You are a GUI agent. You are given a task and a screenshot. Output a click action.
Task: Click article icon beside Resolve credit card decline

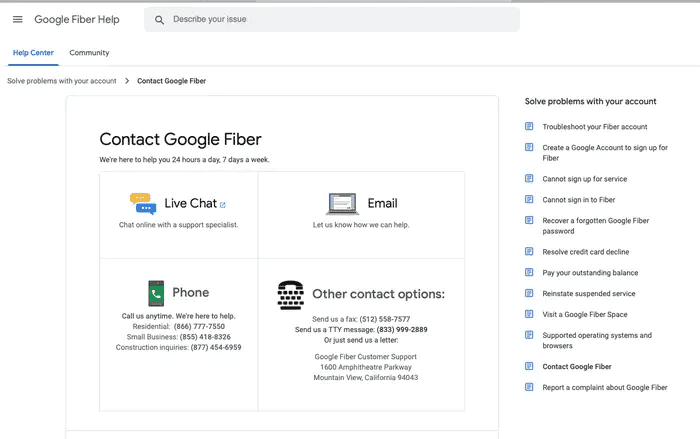[x=529, y=251]
